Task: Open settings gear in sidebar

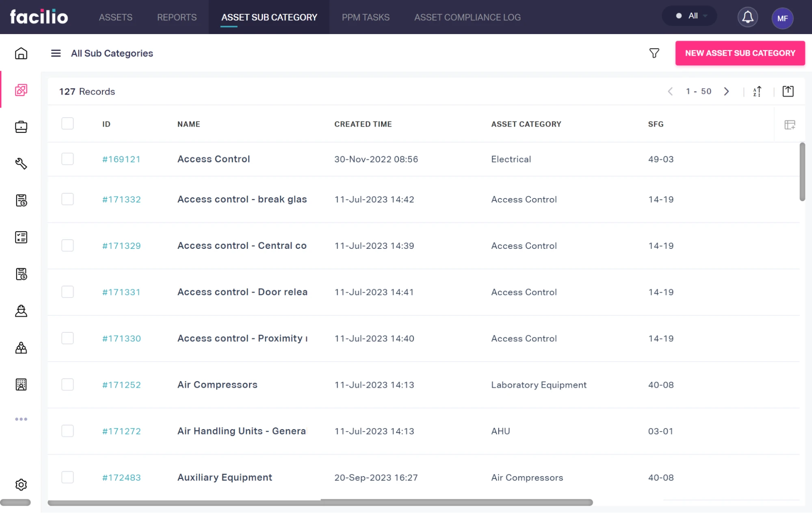Action: 21,484
